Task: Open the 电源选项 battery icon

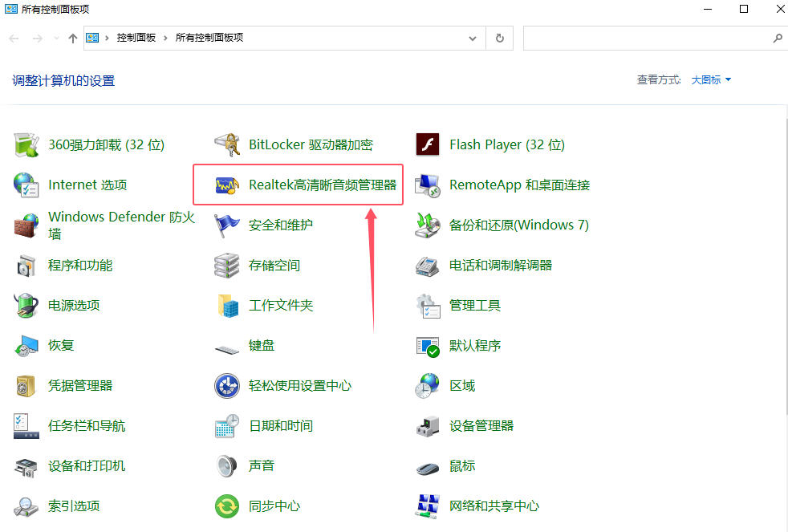Action: pos(26,306)
